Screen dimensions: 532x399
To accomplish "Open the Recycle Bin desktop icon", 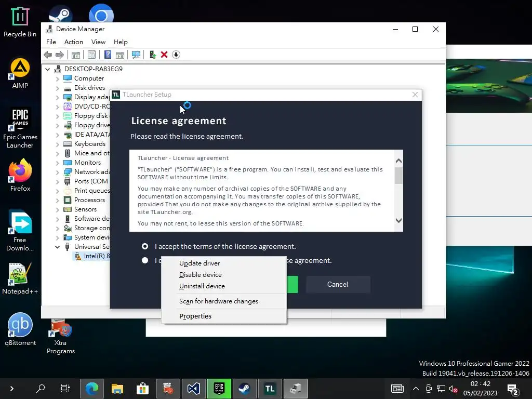I will click(20, 22).
